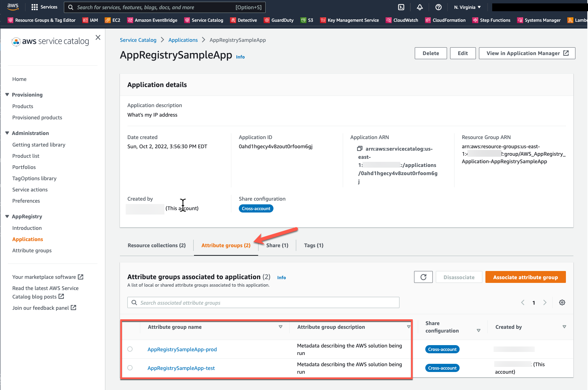Open Join our feedback panel link

pos(44,308)
